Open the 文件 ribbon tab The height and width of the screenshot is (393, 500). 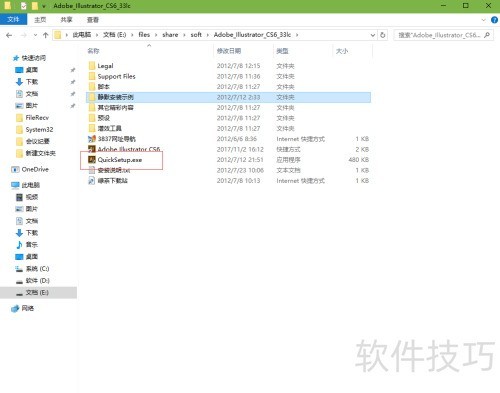coord(13,19)
